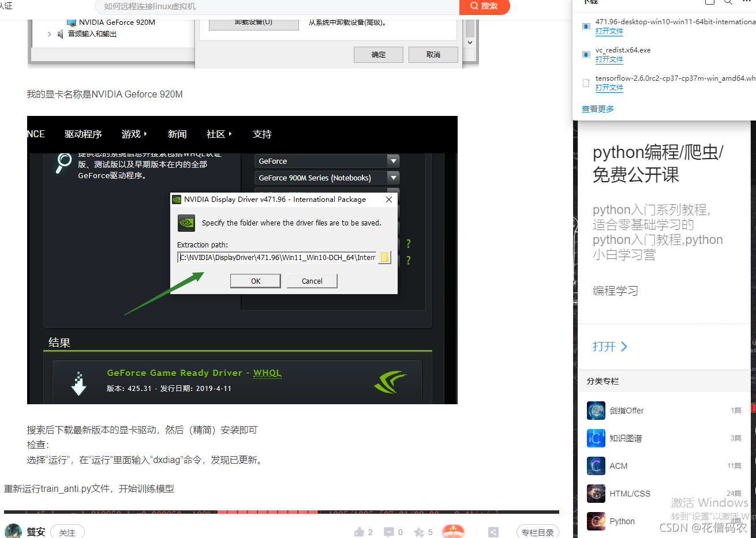756x538 pixels.
Task: Open the ACM column icon
Action: (596, 466)
